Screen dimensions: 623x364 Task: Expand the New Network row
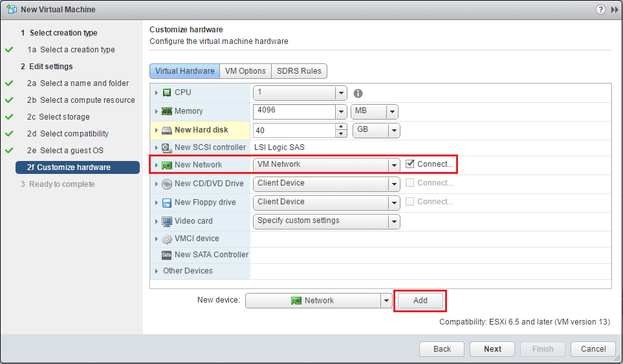[157, 165]
